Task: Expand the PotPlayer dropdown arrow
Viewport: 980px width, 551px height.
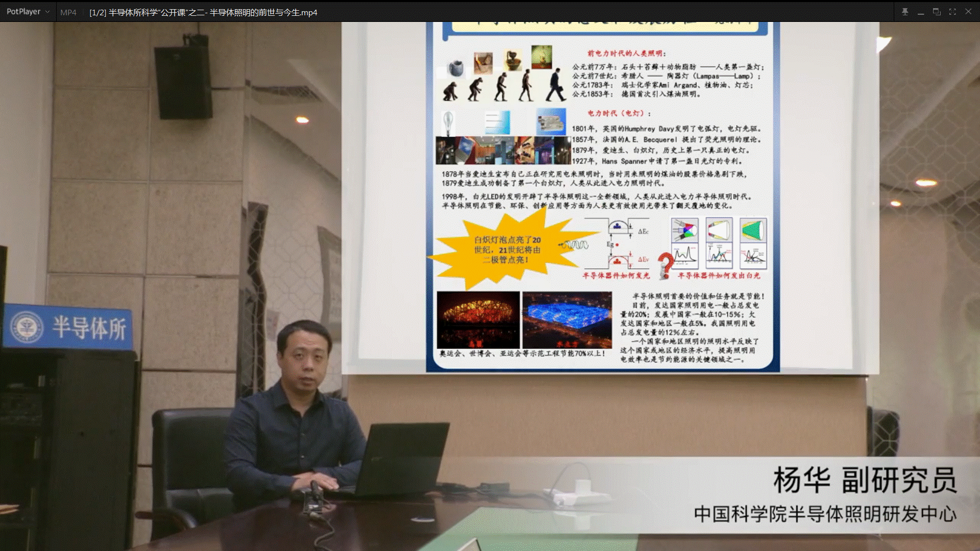Action: pos(47,12)
